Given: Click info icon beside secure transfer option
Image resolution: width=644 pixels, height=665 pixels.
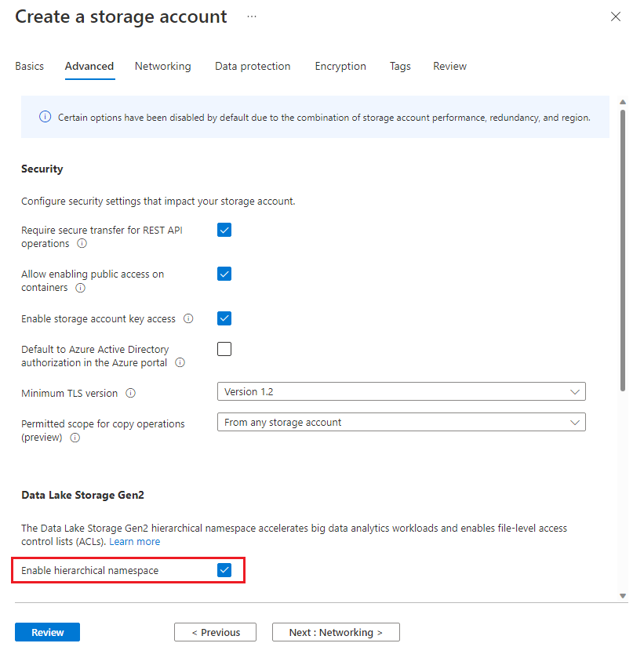Looking at the screenshot, I should pyautogui.click(x=82, y=244).
